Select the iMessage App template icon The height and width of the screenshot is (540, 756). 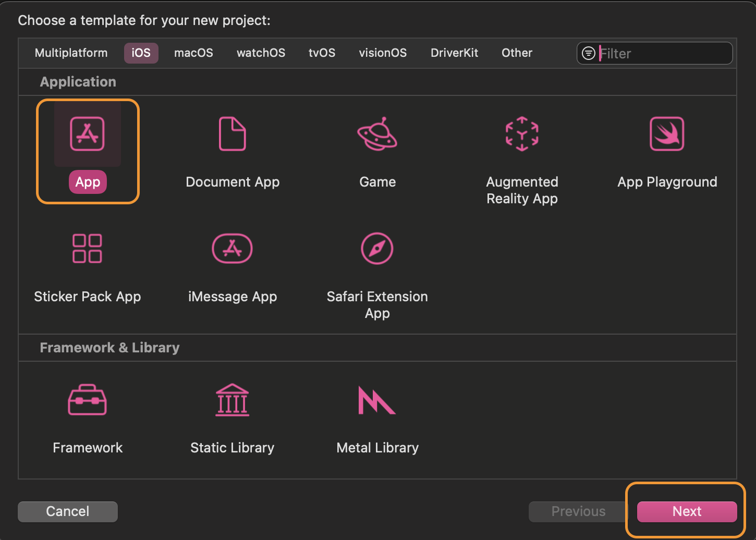point(233,249)
